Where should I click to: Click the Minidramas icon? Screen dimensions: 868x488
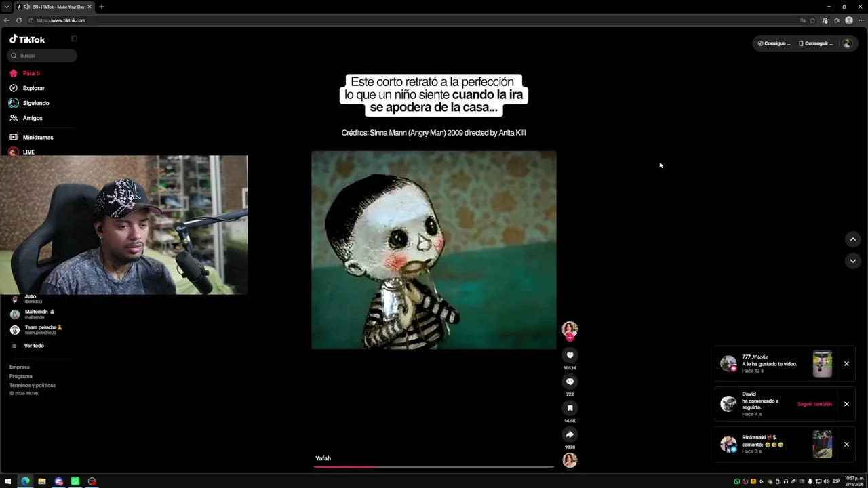pos(14,137)
